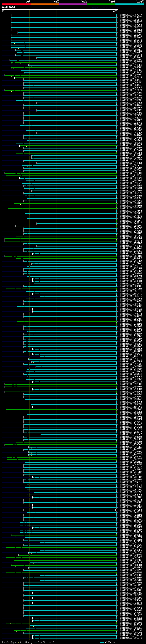
Task: Open hit UniRef100_A8J264
Action: (x=131, y=25)
